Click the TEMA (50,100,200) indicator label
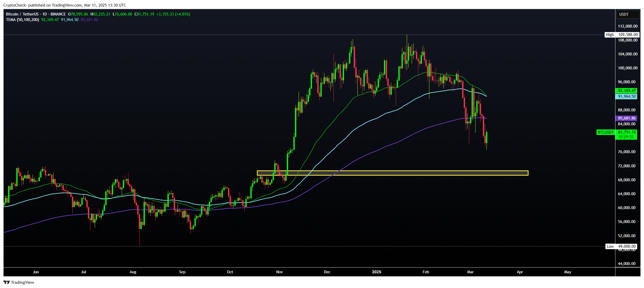The height and width of the screenshot is (288, 644). click(23, 20)
